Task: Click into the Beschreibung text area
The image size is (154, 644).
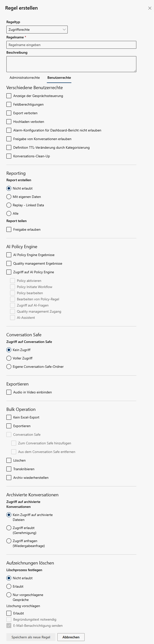Action: pos(71,64)
